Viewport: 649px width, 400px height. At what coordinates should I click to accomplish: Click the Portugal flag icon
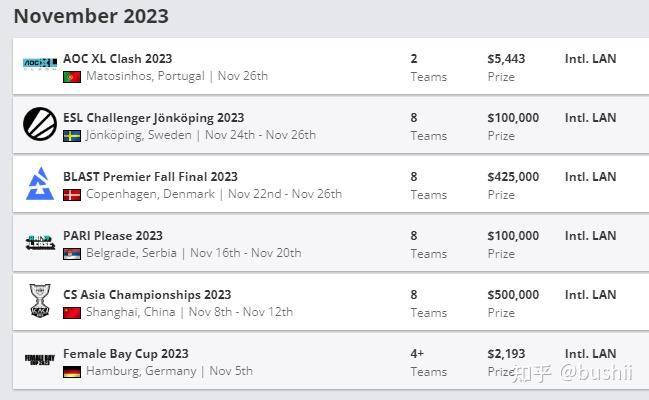click(72, 77)
